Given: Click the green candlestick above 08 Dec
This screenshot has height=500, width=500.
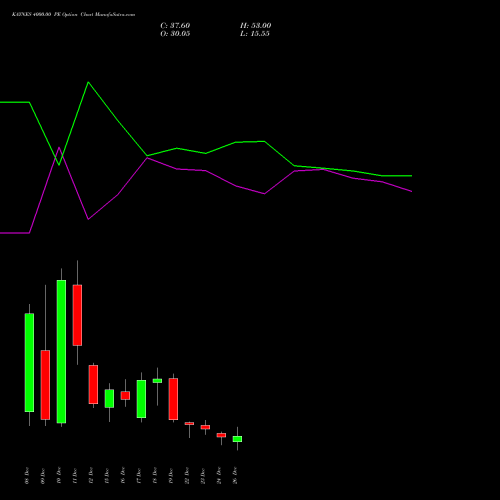Looking at the screenshot, I should (x=29, y=363).
